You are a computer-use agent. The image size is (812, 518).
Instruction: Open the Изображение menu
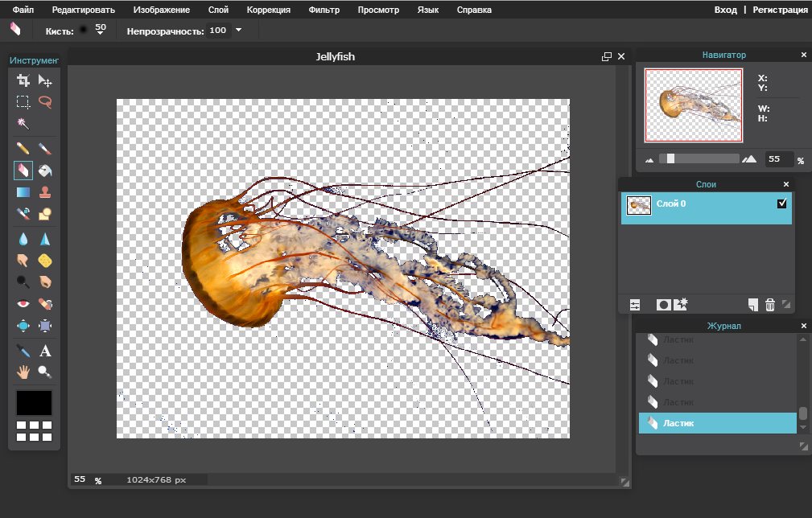pos(162,10)
